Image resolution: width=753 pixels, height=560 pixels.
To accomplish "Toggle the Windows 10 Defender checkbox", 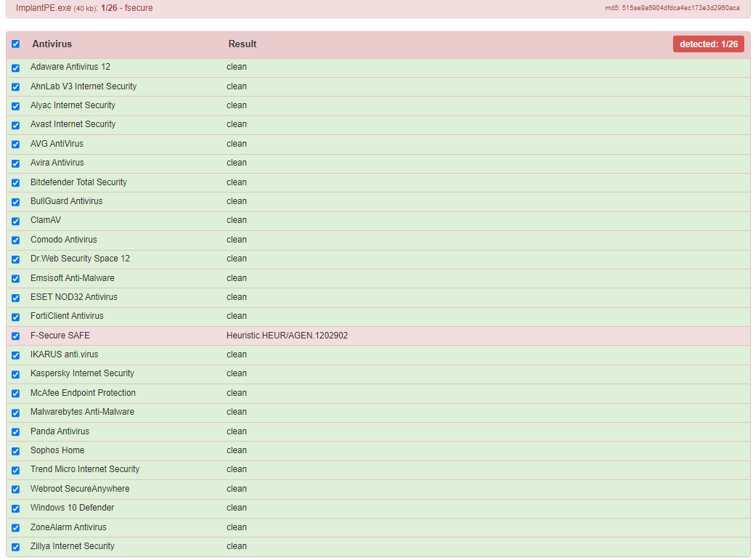I will (x=16, y=508).
